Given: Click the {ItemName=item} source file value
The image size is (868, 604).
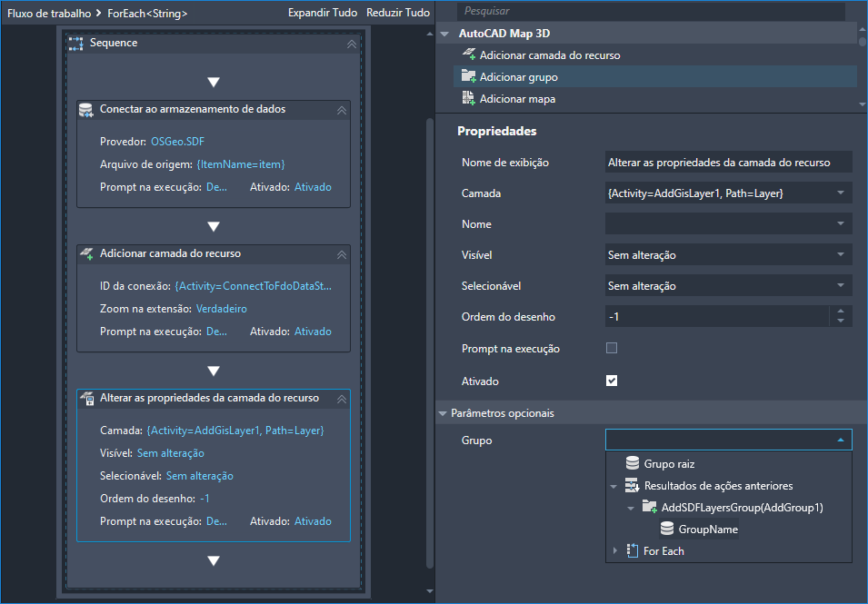Looking at the screenshot, I should (x=241, y=164).
